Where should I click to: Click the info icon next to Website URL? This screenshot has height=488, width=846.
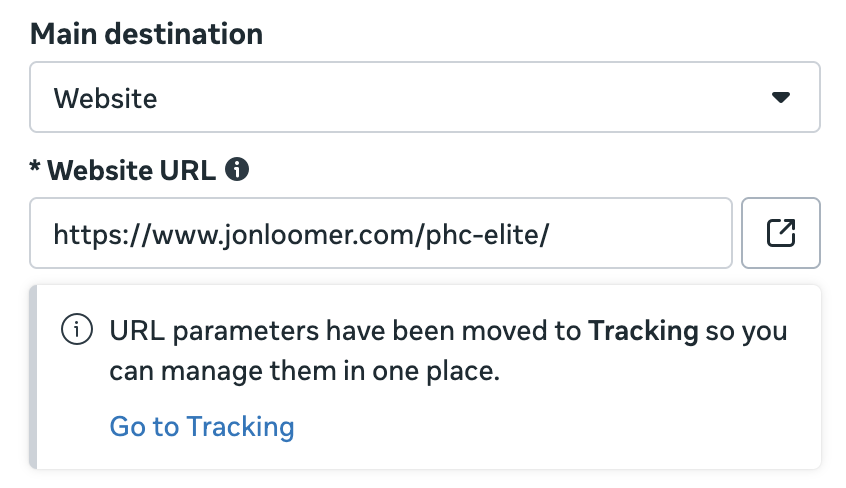tap(237, 170)
